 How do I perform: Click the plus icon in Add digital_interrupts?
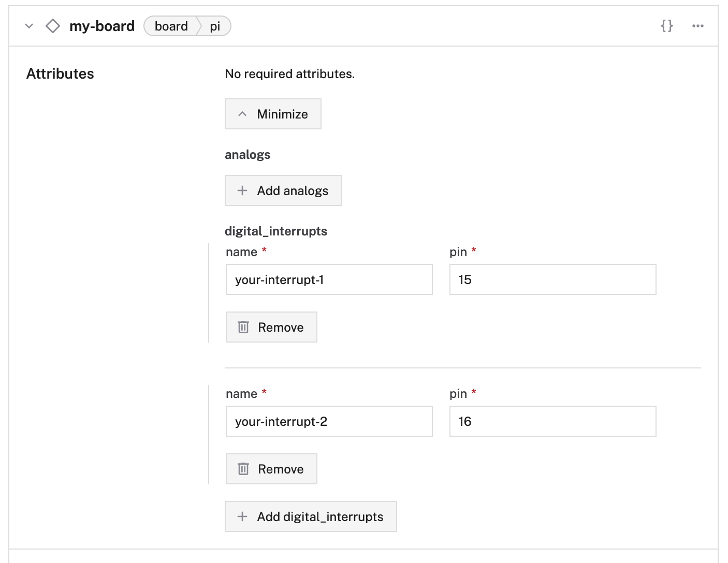pos(242,516)
